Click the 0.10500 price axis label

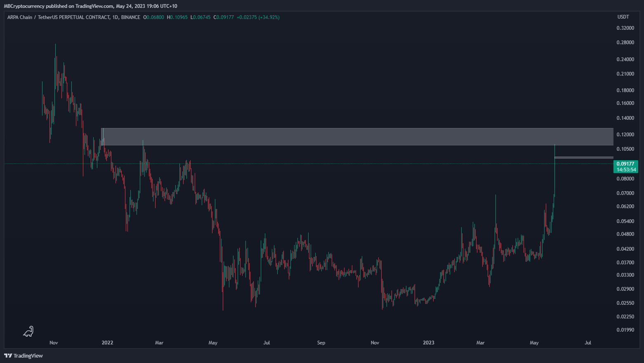(625, 149)
